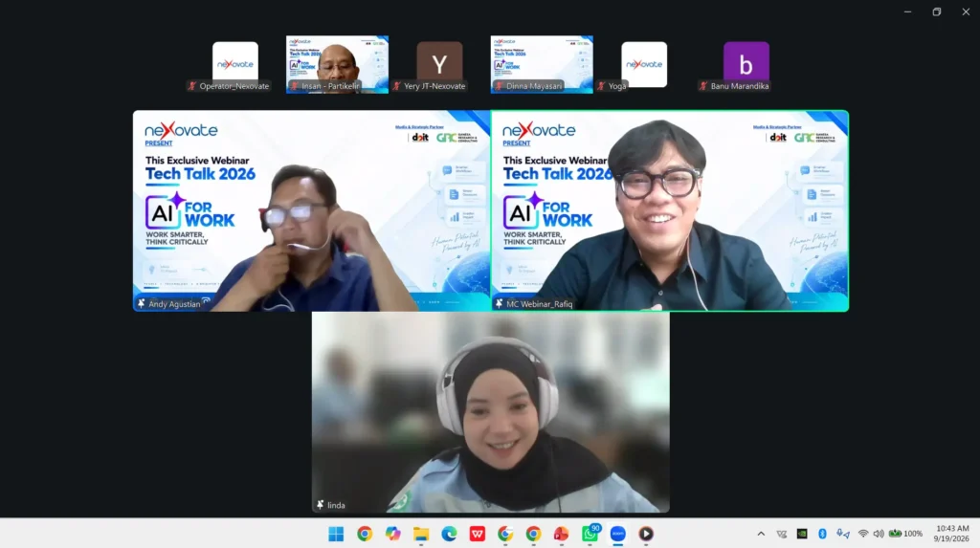Open Bluetooth tray icon
Screen dimensions: 980x548
click(822, 534)
